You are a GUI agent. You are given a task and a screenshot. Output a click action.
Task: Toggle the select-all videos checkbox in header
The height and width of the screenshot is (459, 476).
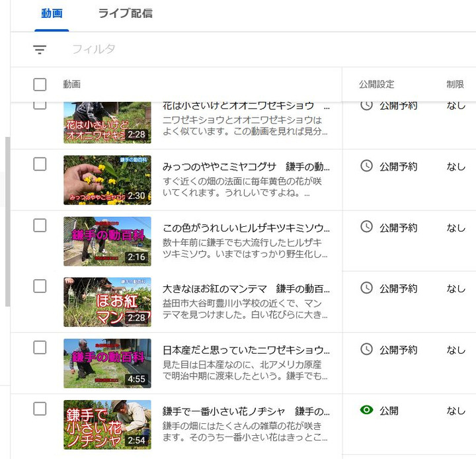40,84
